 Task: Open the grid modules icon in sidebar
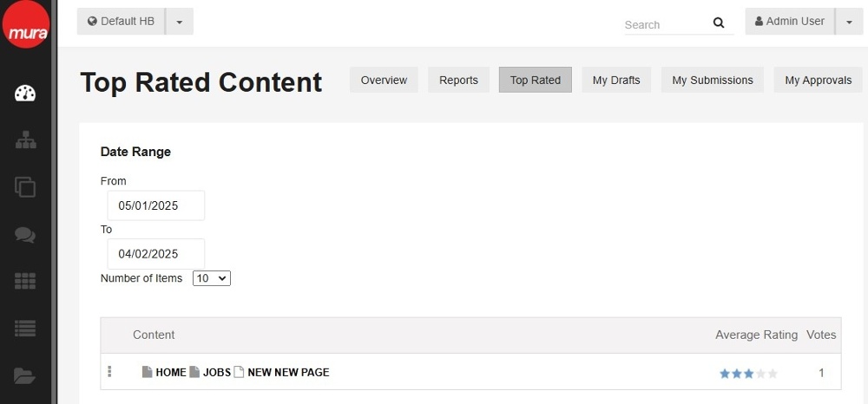(25, 281)
